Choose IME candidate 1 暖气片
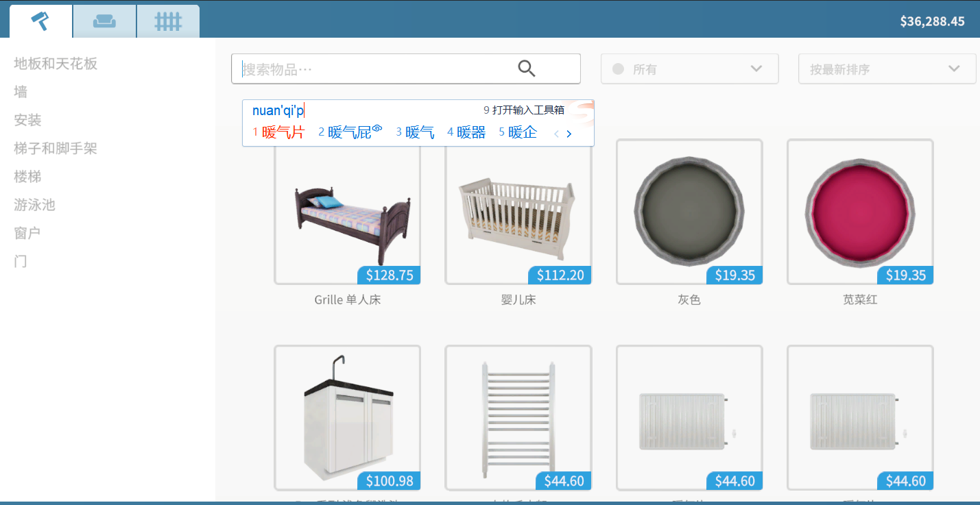Screen dimensions: 980x505 278,132
